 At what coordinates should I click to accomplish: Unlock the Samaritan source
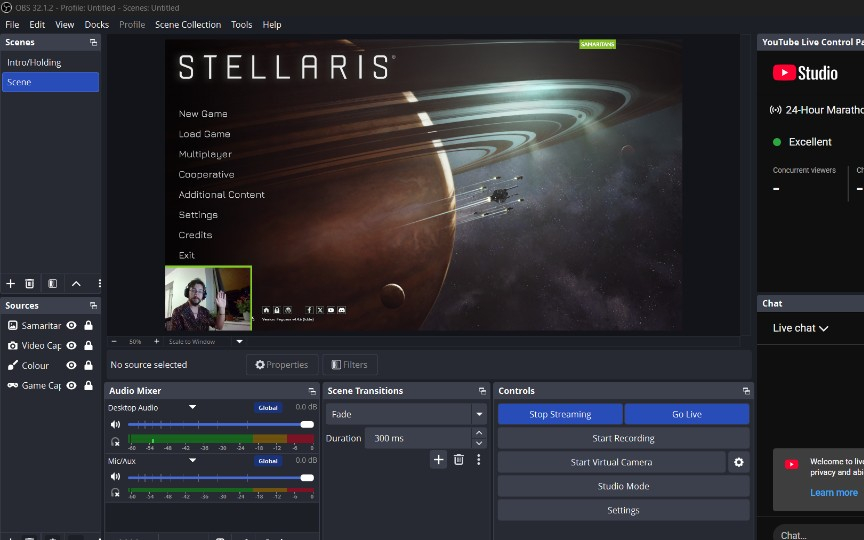pos(88,326)
